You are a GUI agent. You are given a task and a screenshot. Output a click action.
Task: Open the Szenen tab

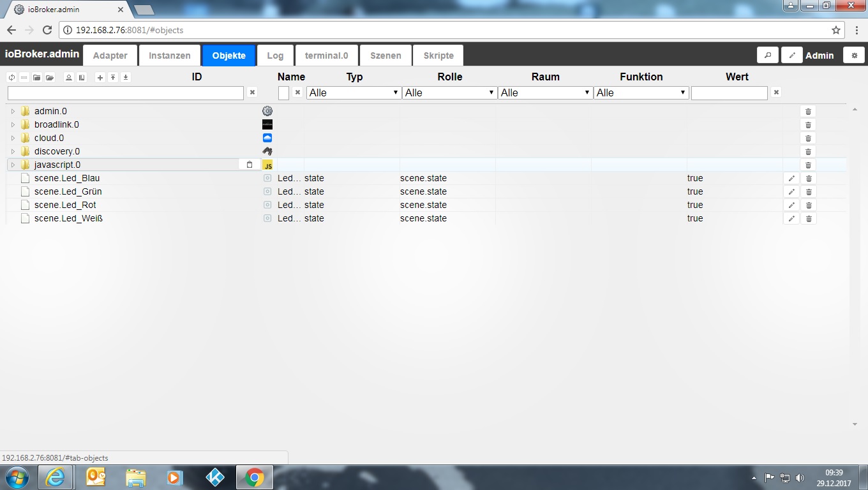click(x=385, y=56)
